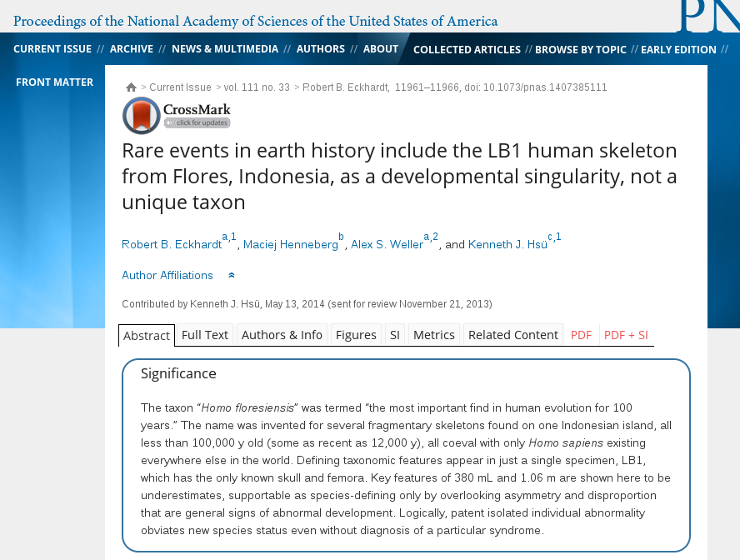Click the CrossMark updates badge
This screenshot has width=740, height=560.
tap(177, 115)
